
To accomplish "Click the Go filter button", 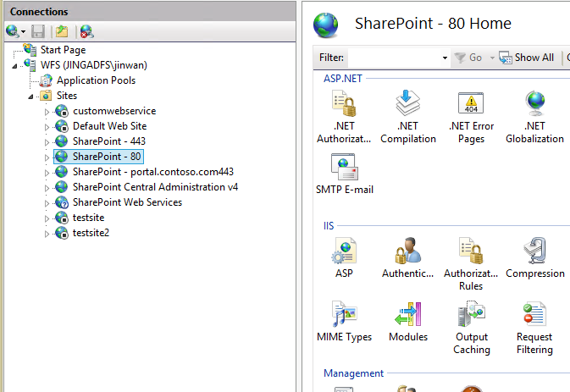I will [x=468, y=58].
